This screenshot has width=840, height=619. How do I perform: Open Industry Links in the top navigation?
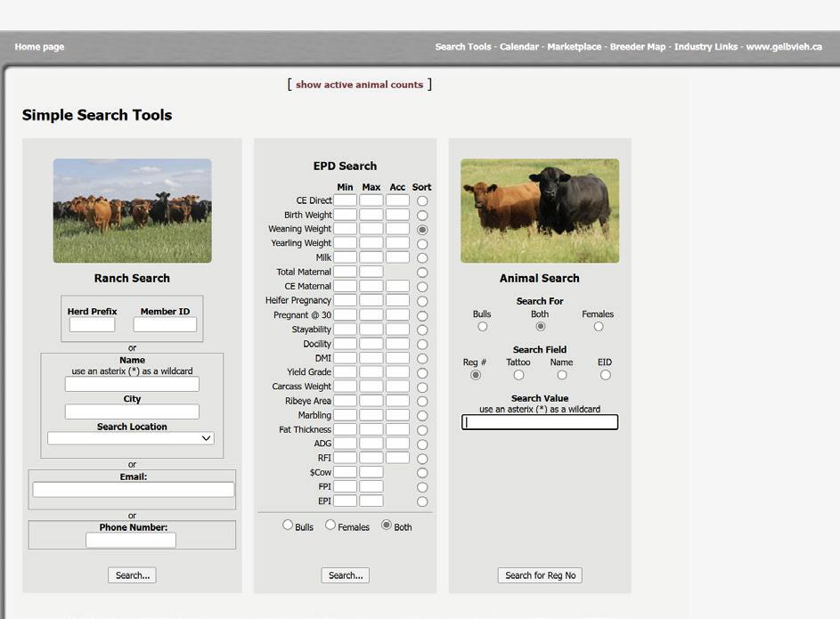pyautogui.click(x=705, y=46)
